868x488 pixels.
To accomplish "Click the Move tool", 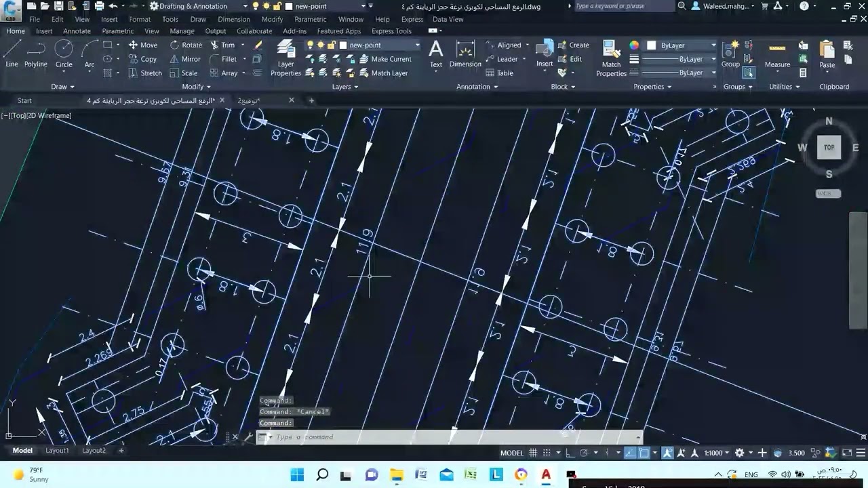I will tap(143, 45).
